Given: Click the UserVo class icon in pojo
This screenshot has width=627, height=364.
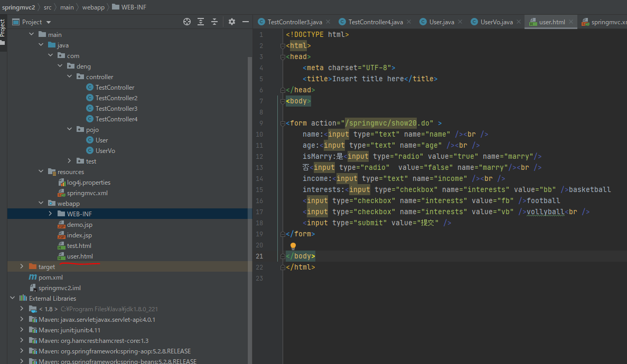Looking at the screenshot, I should [90, 151].
